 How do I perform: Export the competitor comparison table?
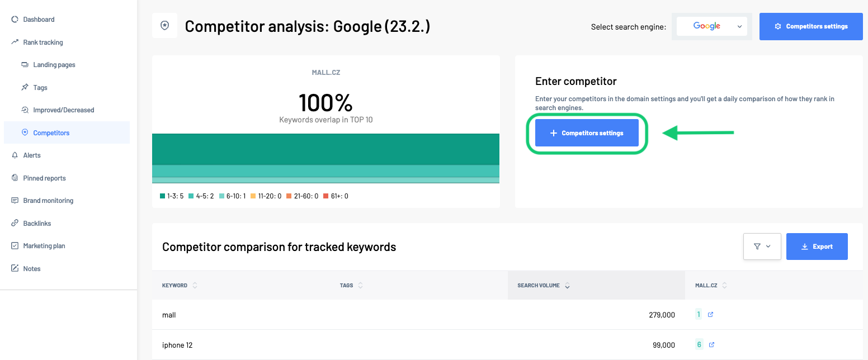pos(817,247)
